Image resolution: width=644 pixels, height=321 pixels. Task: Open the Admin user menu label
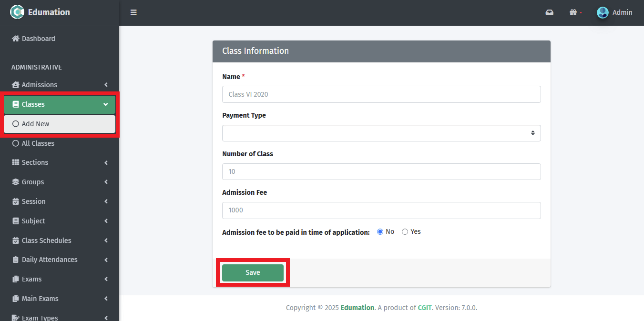(622, 12)
